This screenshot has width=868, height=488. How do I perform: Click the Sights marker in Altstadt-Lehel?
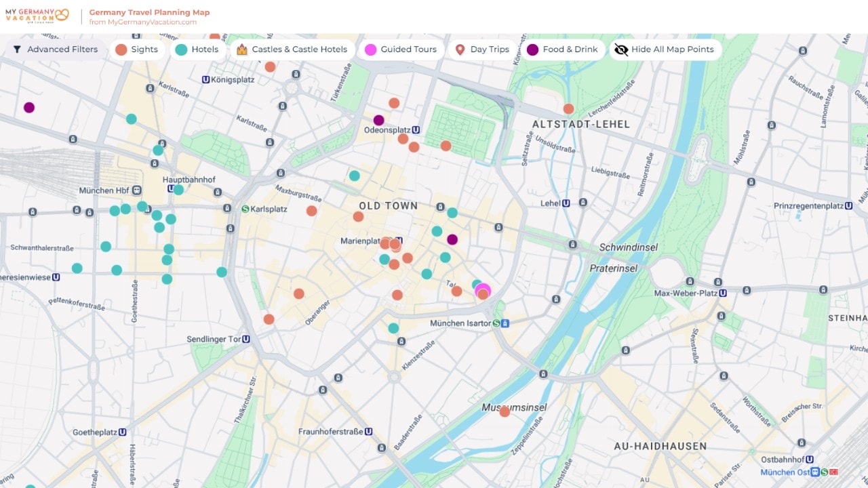pos(568,108)
